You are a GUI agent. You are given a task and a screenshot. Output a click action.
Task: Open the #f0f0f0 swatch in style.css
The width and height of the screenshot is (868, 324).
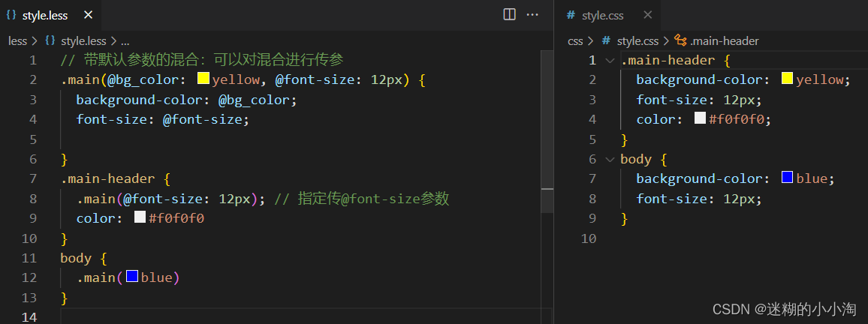[x=701, y=118]
